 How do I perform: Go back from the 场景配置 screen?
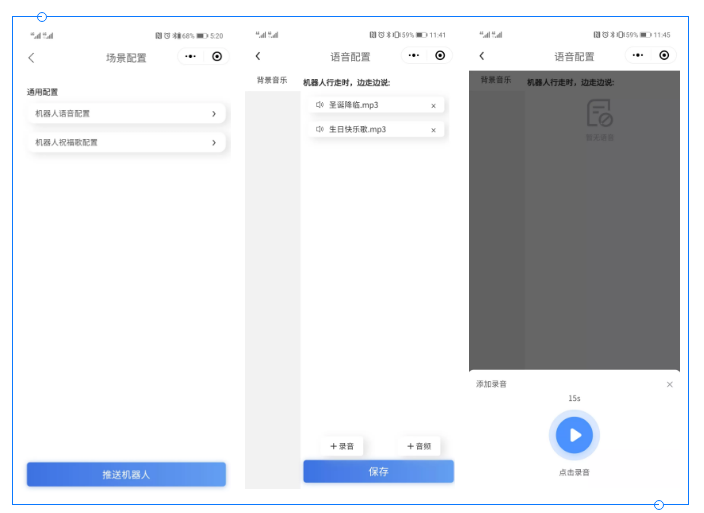point(31,58)
